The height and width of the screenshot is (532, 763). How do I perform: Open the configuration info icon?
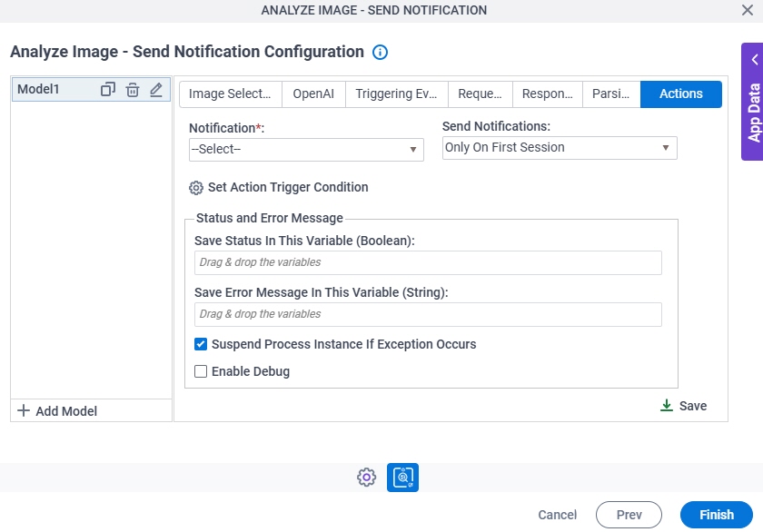click(380, 52)
